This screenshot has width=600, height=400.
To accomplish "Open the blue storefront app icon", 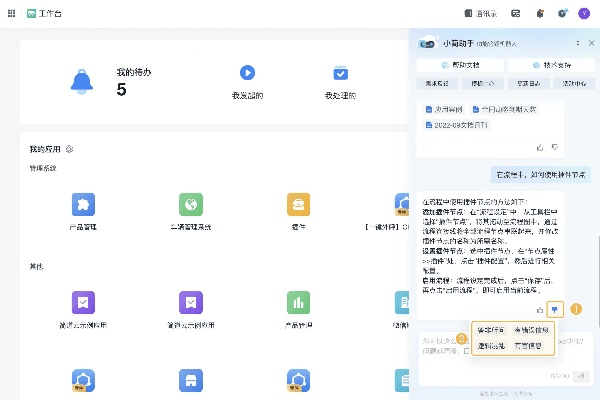I will coord(191,380).
